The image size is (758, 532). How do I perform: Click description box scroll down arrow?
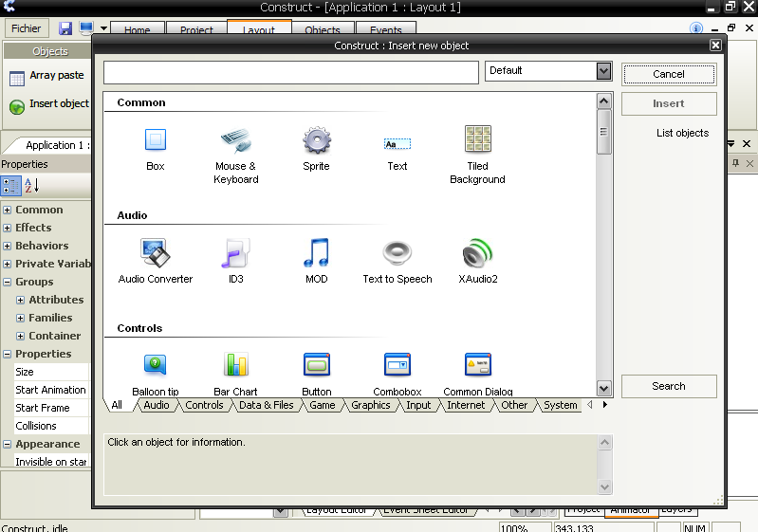604,486
